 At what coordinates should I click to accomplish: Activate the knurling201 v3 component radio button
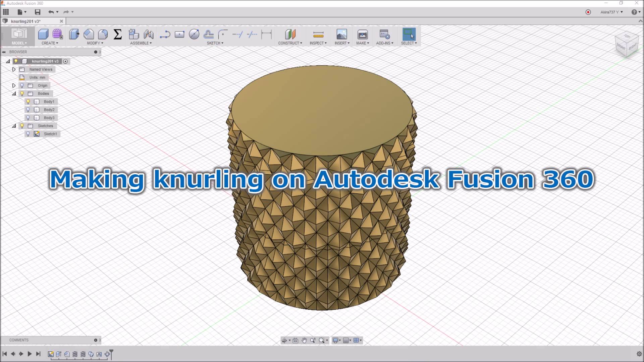pyautogui.click(x=65, y=61)
